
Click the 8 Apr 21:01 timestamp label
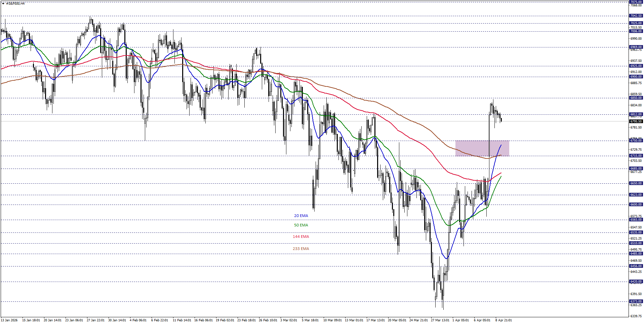tap(504, 321)
